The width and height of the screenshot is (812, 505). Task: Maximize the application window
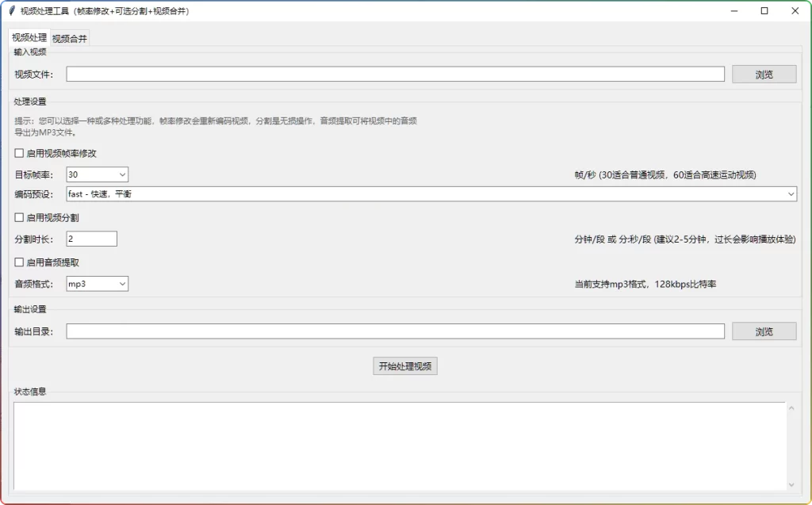click(764, 10)
